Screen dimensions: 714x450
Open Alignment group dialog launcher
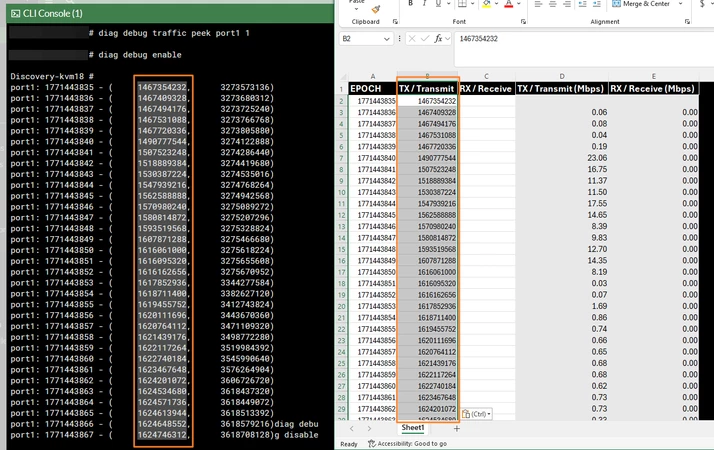click(687, 21)
